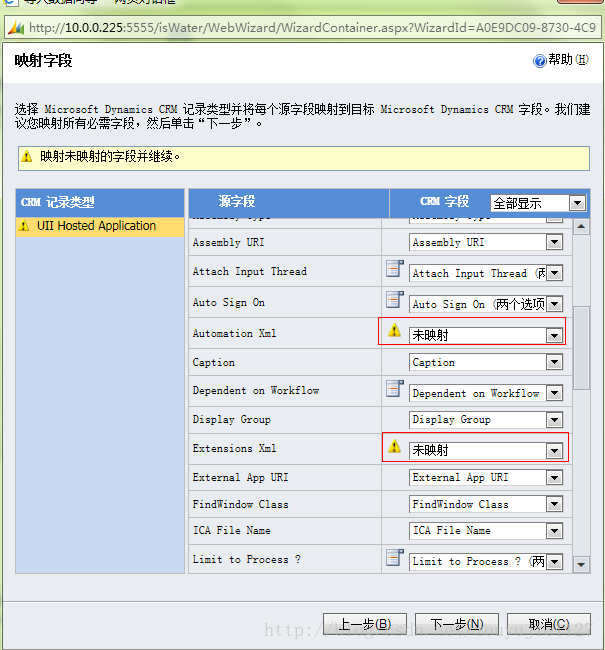
Task: Click the 下一步(N) next button
Action: tap(457, 624)
